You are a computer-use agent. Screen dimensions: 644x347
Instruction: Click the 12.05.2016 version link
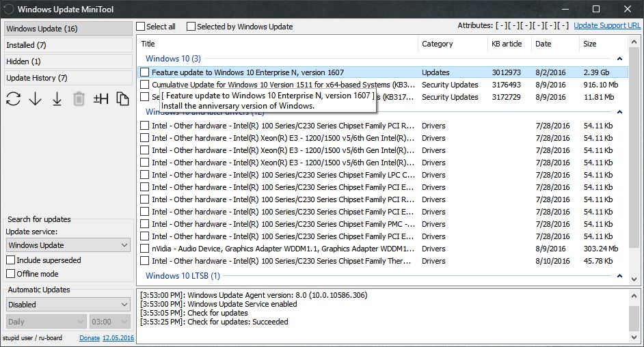118,338
